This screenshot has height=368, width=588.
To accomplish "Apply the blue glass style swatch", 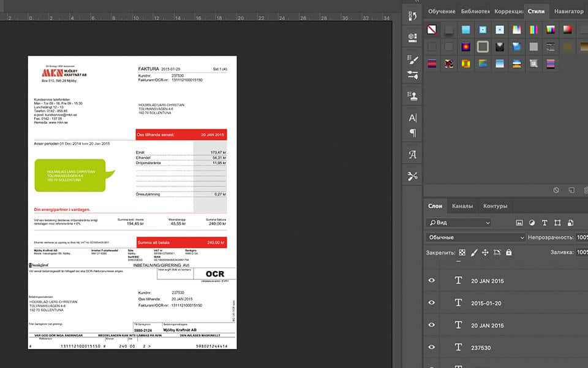I will pyautogui.click(x=516, y=47).
